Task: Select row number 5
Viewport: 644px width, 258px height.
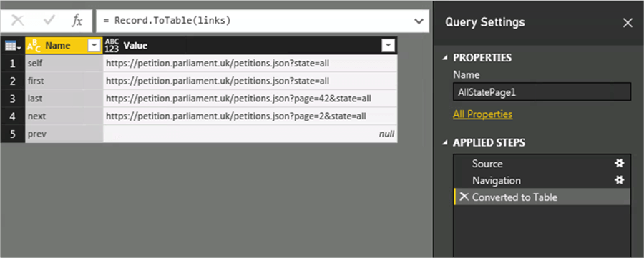Action: (x=13, y=134)
